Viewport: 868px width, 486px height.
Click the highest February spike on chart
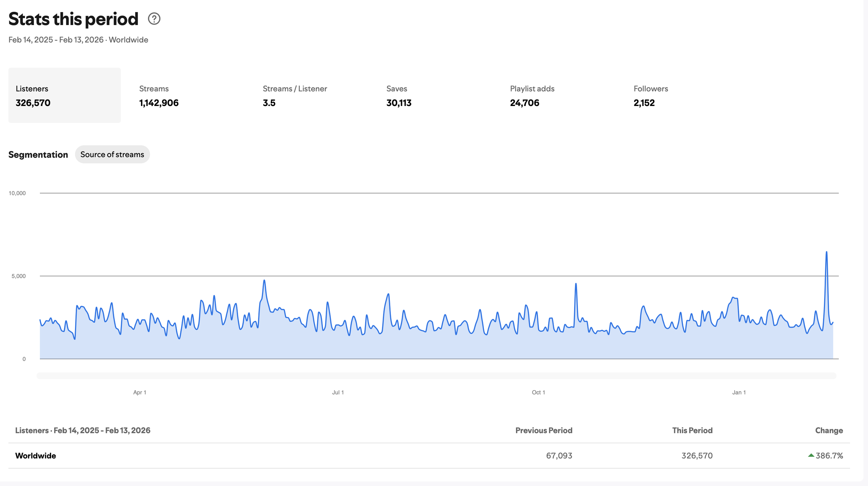826,253
